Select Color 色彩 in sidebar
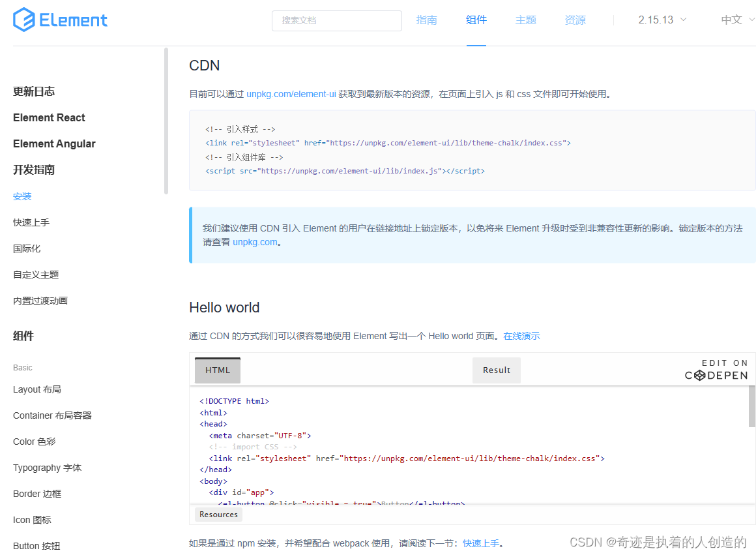Screen dimensions: 756x555 (x=35, y=442)
